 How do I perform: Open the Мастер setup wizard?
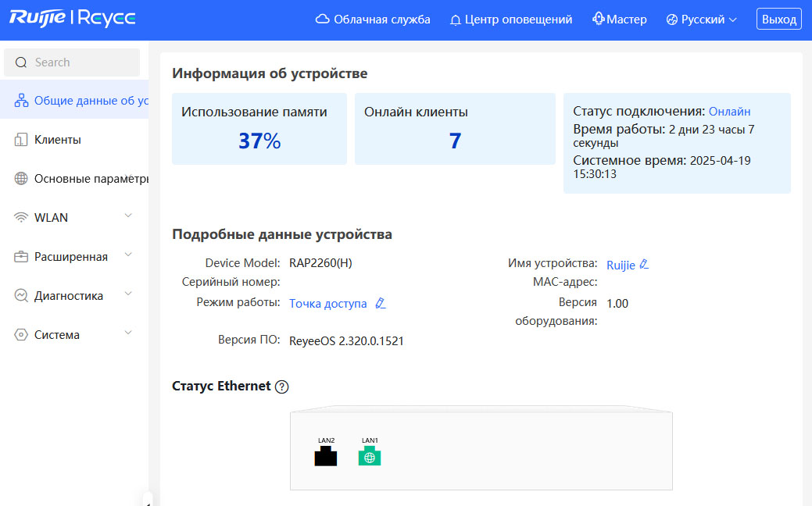pos(620,20)
